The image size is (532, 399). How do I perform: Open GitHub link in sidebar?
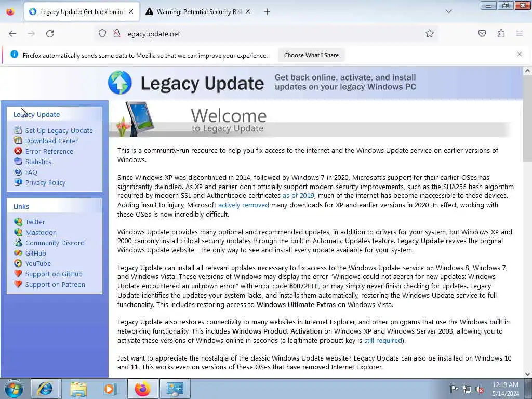36,253
